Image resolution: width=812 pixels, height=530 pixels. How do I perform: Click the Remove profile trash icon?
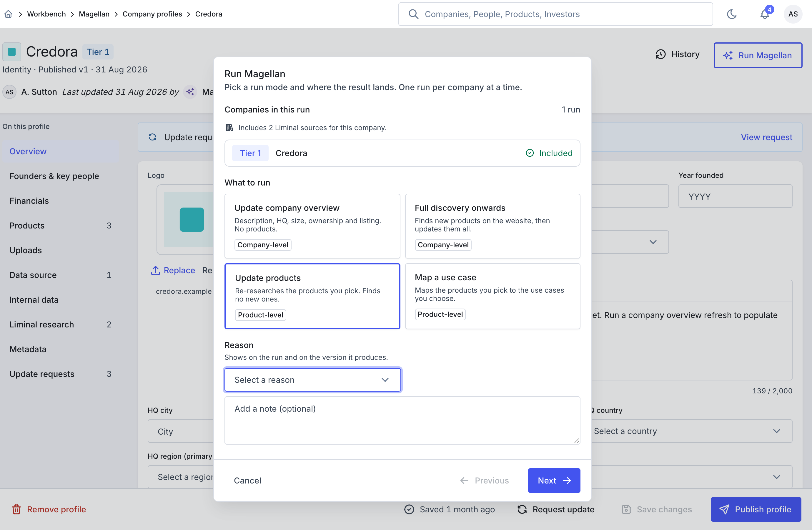tap(16, 509)
